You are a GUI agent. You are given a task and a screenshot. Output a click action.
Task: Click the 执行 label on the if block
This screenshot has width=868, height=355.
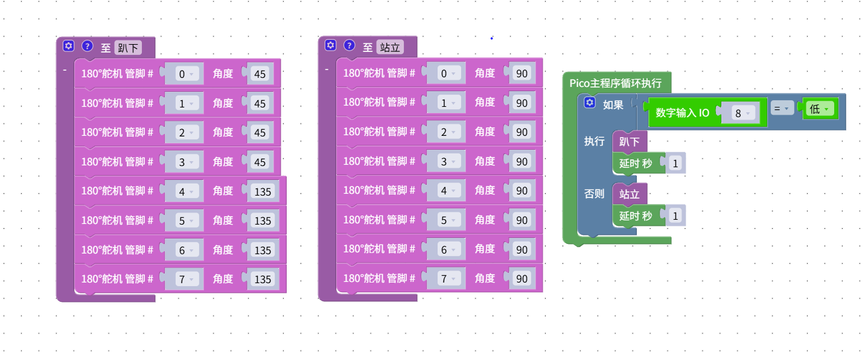click(x=594, y=141)
